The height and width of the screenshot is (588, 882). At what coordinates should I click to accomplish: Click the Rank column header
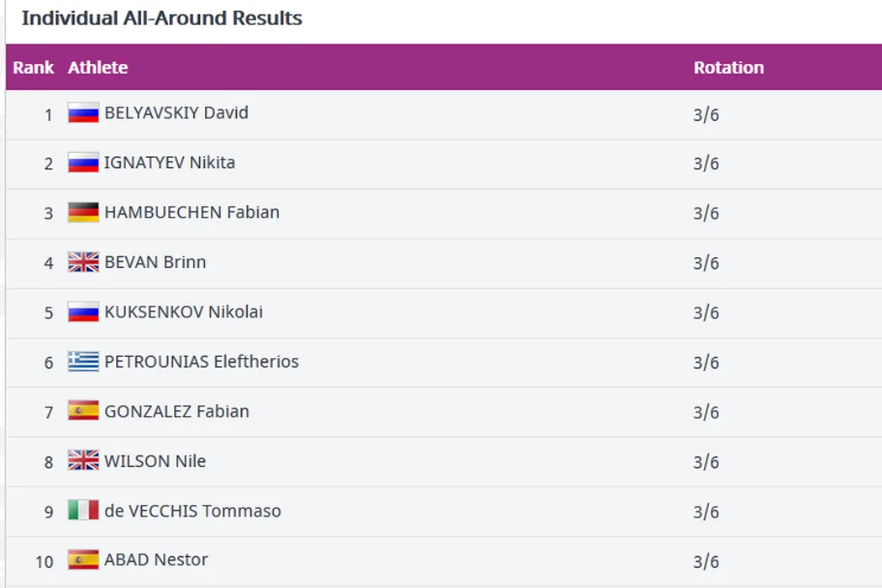click(34, 68)
